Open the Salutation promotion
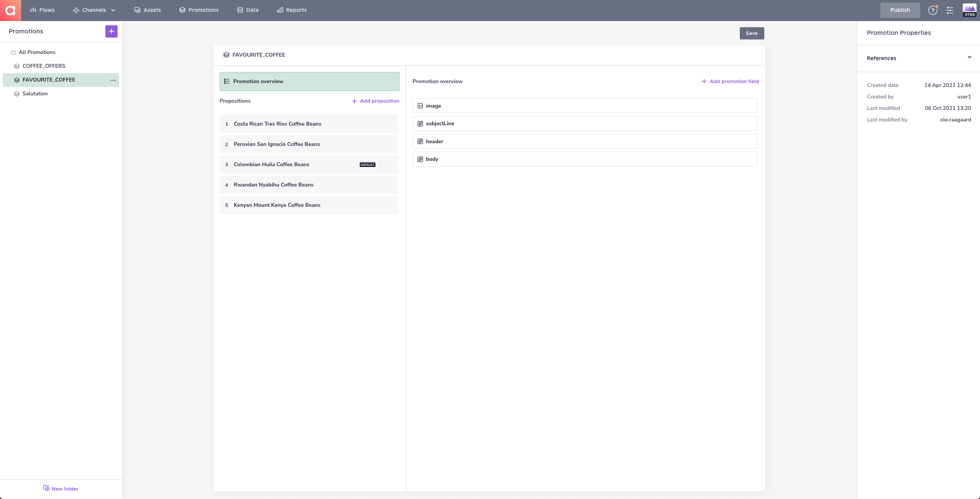 pyautogui.click(x=35, y=93)
